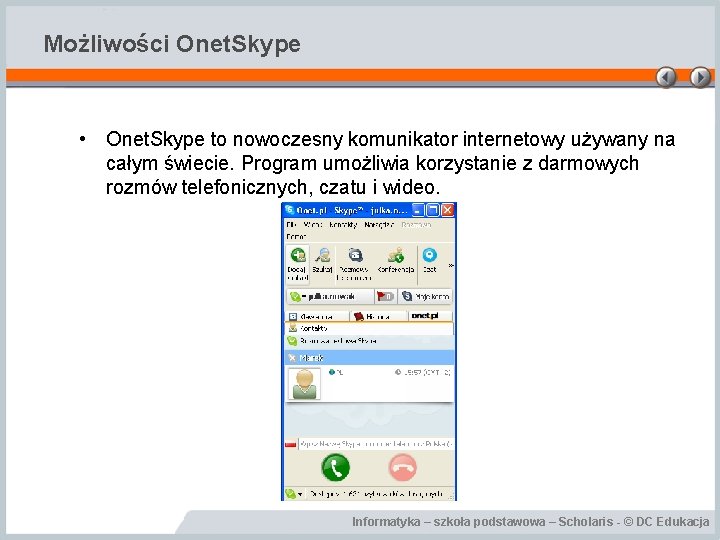The image size is (720, 540).
Task: Open the Moje konto button
Action: 425,297
